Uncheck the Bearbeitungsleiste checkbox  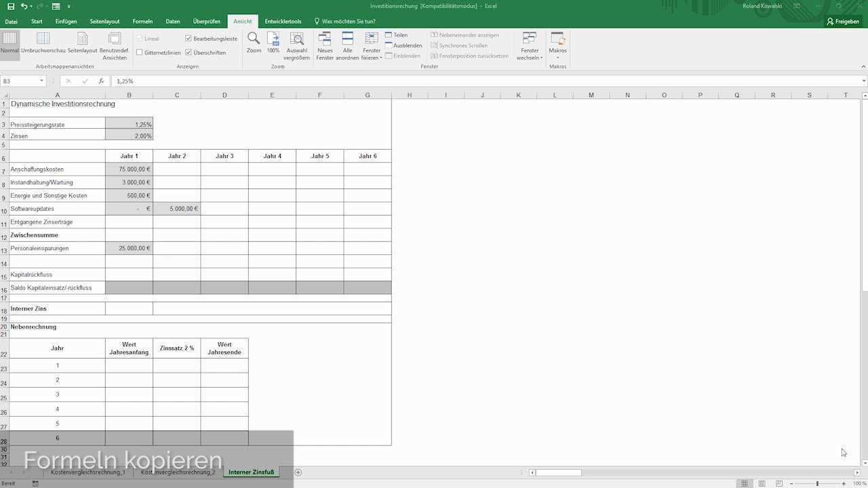189,39
